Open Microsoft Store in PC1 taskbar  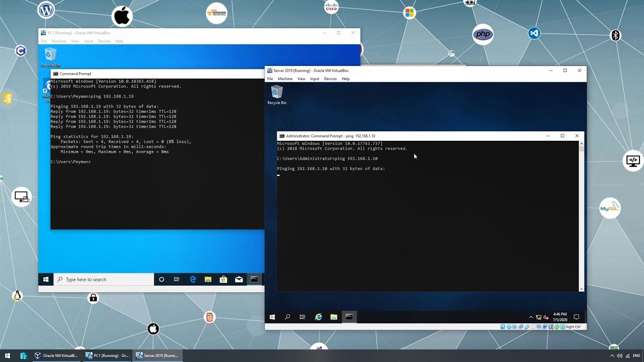223,280
